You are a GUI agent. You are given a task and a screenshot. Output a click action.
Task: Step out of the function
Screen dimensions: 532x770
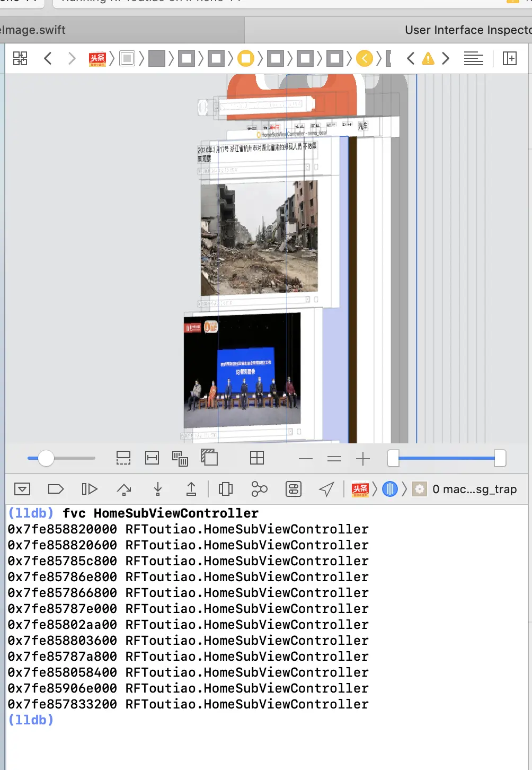tap(191, 489)
